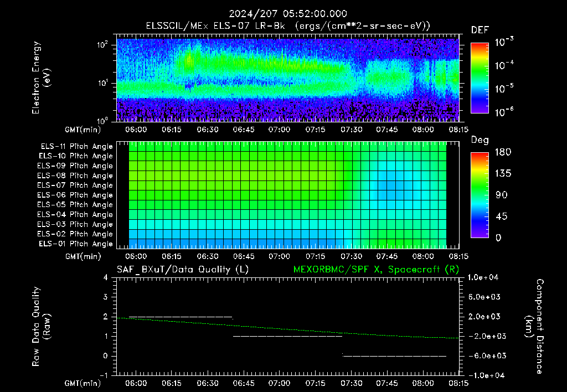Click the GMT(min) label under the spectrogram
567x392 pixels.
(83, 130)
